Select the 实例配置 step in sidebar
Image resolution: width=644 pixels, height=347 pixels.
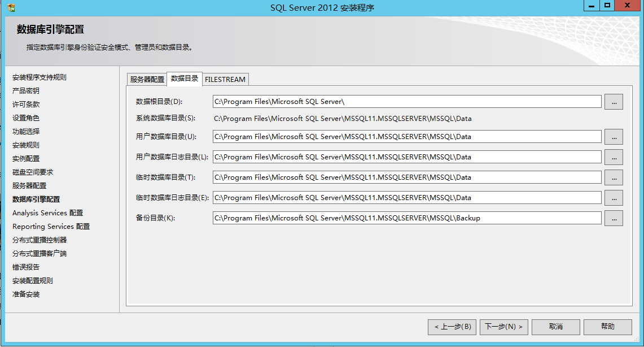26,159
